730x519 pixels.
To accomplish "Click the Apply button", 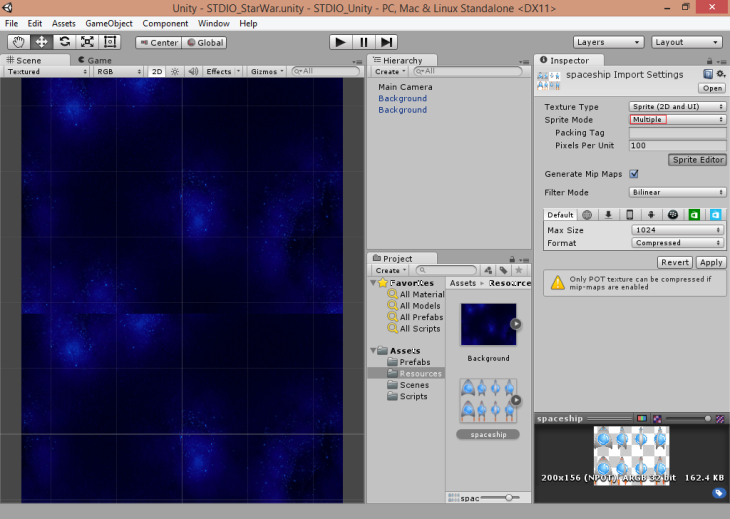I will pos(711,263).
